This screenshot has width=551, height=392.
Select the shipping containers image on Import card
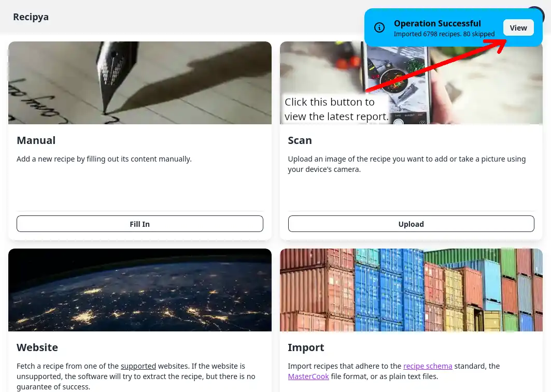(x=411, y=290)
